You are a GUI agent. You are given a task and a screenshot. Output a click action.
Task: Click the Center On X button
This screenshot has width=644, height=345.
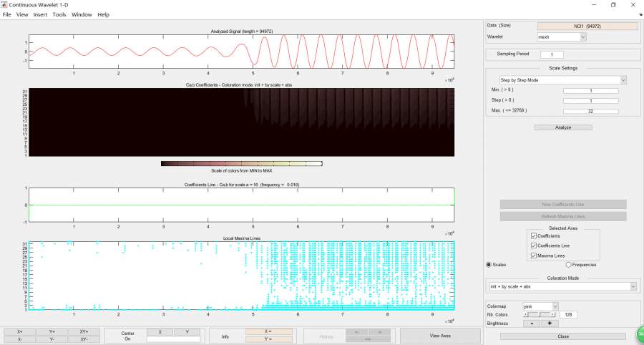click(x=160, y=332)
